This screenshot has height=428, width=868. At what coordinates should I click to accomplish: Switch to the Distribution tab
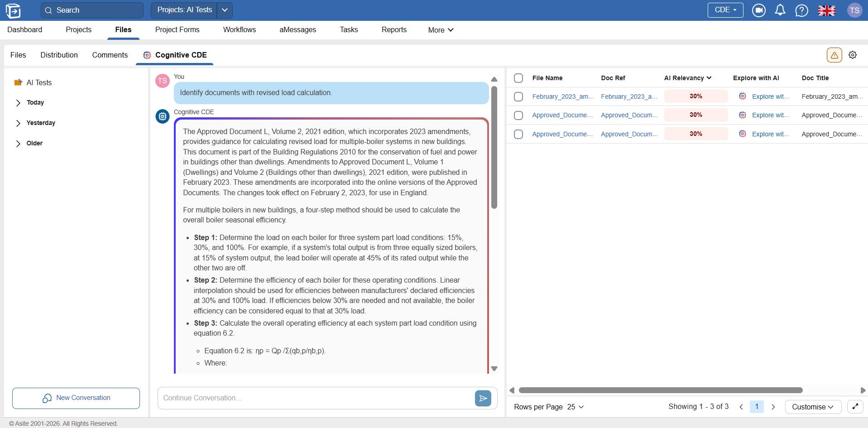click(59, 55)
